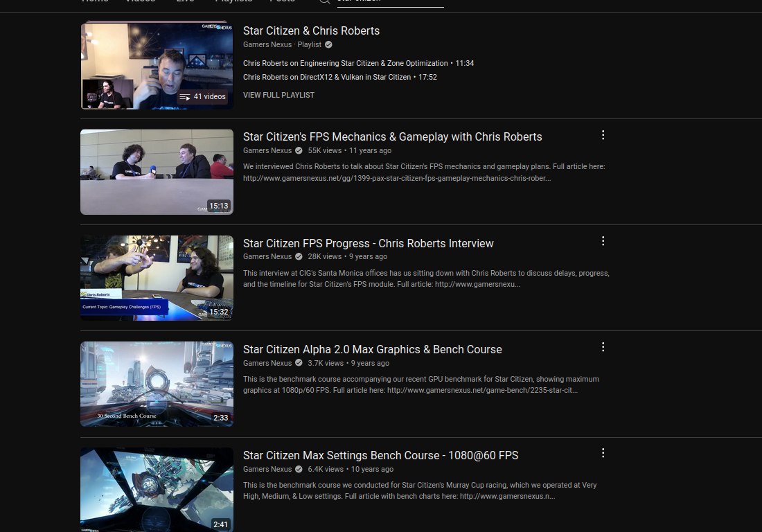The width and height of the screenshot is (762, 532).
Task: Open the three-dot menu for the FPS Progress video
Action: (x=603, y=241)
